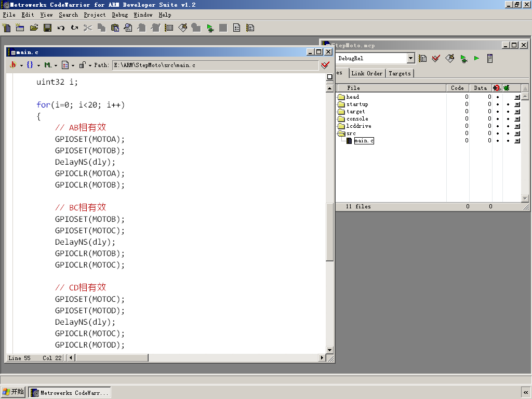Click the project inspector document icon in the main toolbar
Viewport: 532px width, 399px height.
[x=237, y=28]
